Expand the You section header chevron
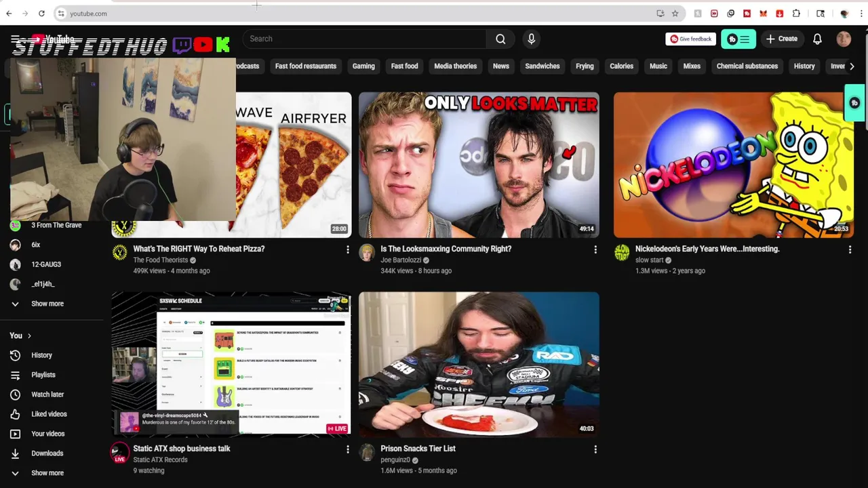This screenshot has width=868, height=488. 29,335
